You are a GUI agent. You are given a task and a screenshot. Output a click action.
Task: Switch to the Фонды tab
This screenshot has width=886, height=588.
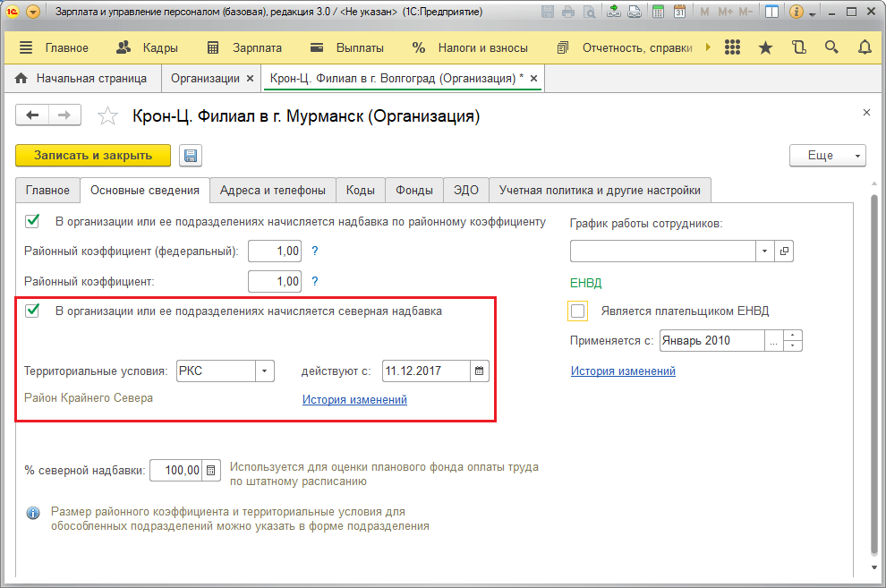tap(414, 191)
